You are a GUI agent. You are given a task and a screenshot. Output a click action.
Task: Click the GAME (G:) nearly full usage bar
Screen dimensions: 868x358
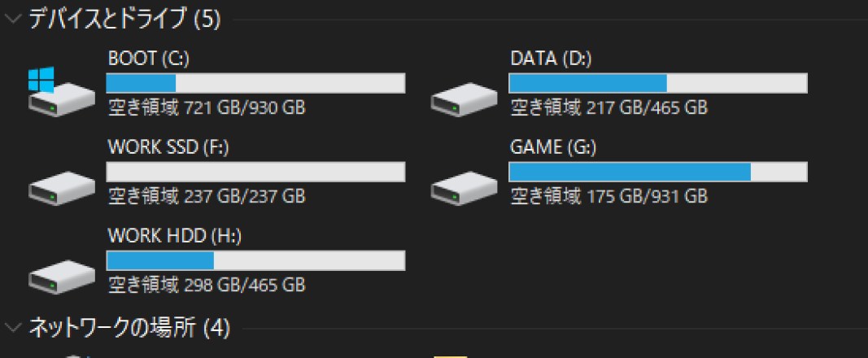click(657, 172)
